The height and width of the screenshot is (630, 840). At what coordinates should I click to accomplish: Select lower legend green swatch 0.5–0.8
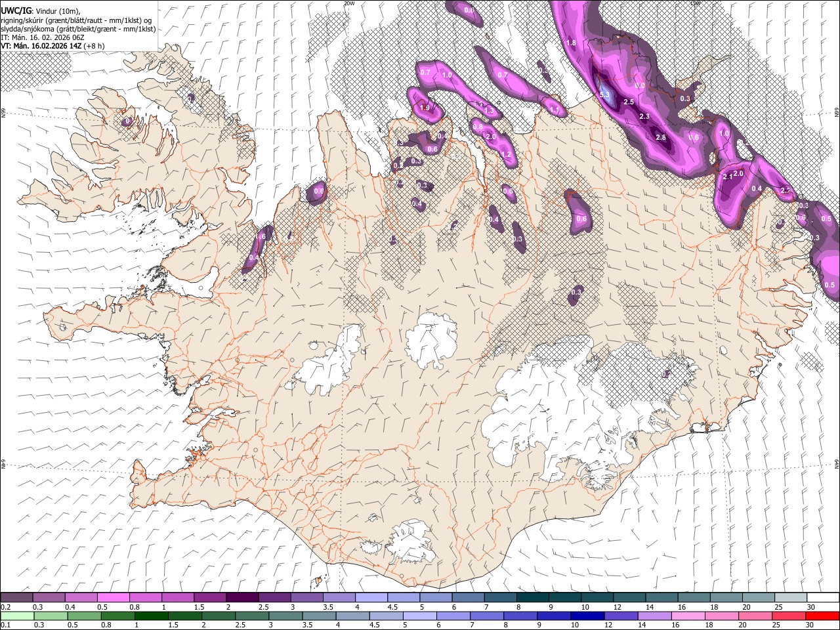coord(84,616)
